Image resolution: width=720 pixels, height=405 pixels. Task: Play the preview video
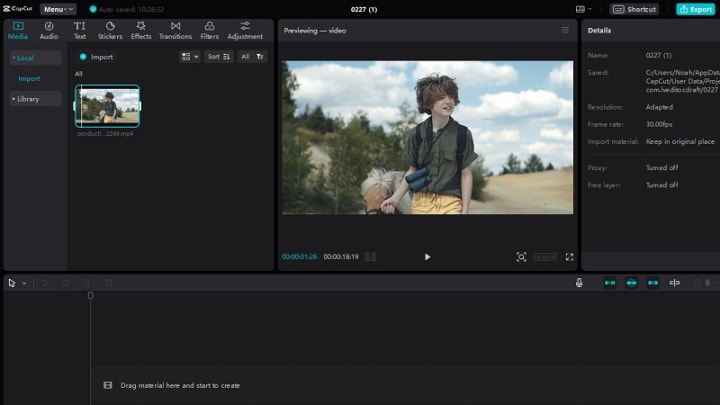click(427, 257)
